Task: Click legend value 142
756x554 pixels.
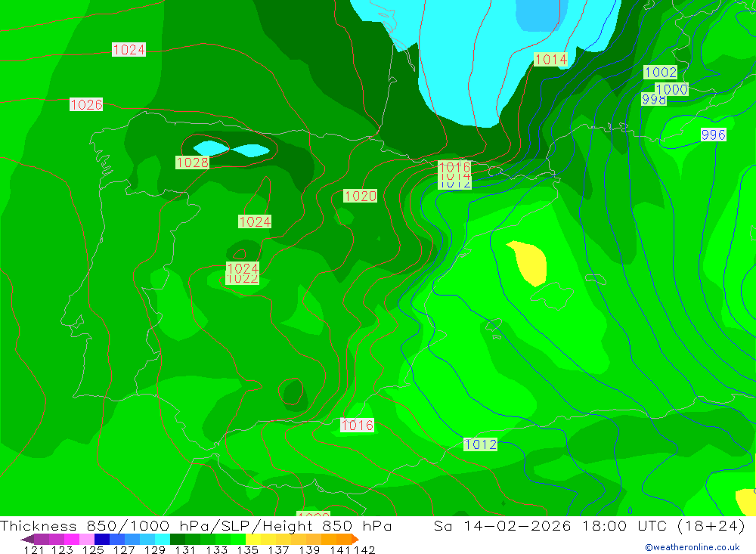Action: point(364,549)
